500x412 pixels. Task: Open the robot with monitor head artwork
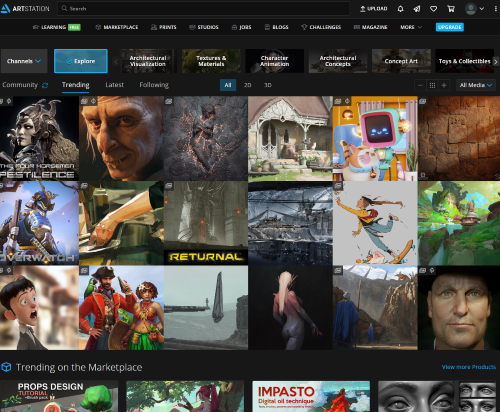point(375,138)
